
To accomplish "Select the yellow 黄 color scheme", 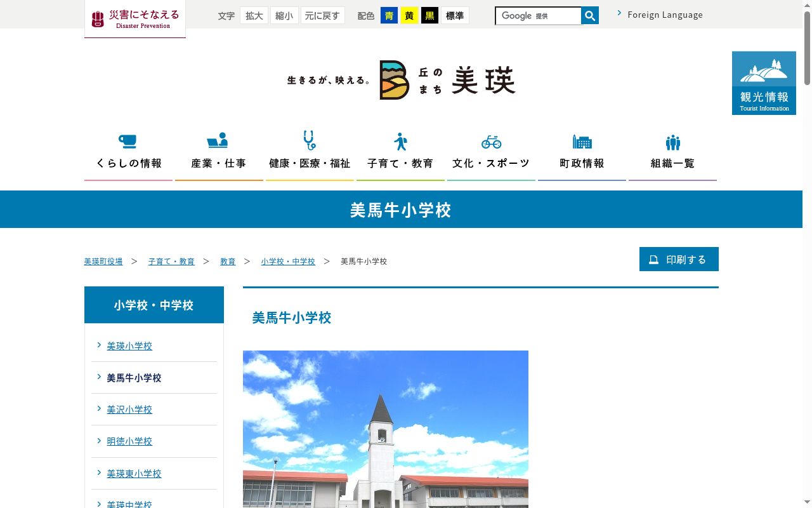I will click(x=409, y=16).
